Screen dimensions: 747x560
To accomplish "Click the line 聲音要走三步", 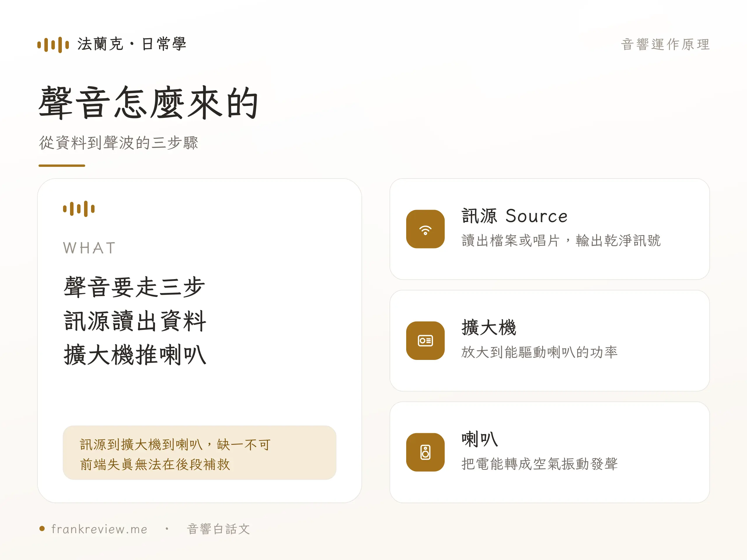I will click(135, 287).
